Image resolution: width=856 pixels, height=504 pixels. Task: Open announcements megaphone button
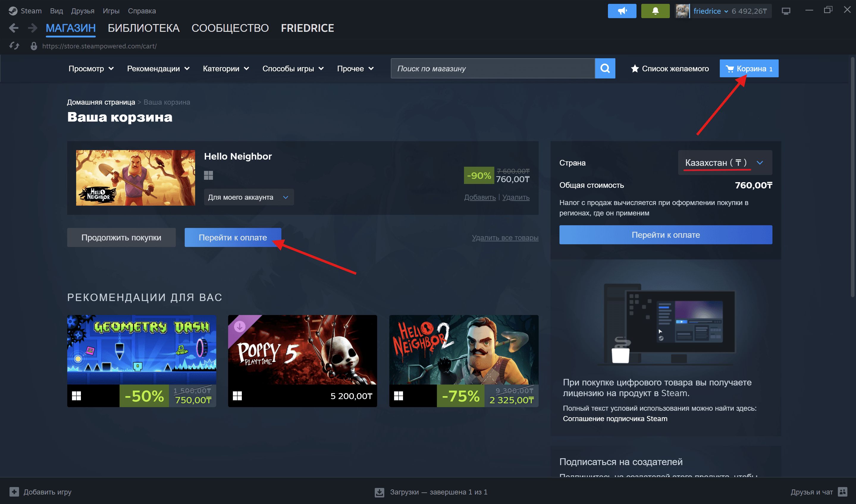click(x=622, y=11)
